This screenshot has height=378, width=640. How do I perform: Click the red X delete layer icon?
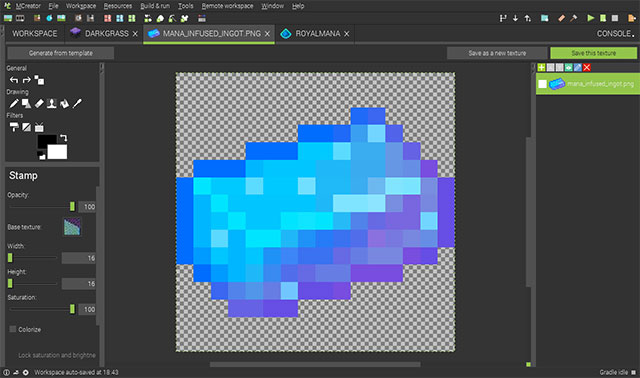pos(587,67)
